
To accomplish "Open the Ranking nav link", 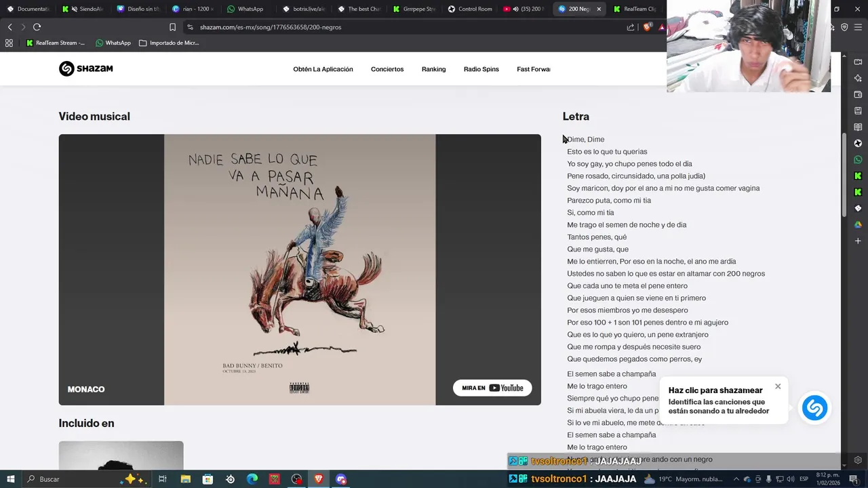I will [x=433, y=69].
